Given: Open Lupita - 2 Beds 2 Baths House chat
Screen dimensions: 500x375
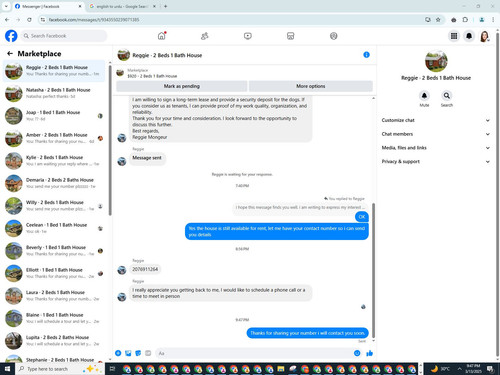Looking at the screenshot, I should [x=54, y=341].
